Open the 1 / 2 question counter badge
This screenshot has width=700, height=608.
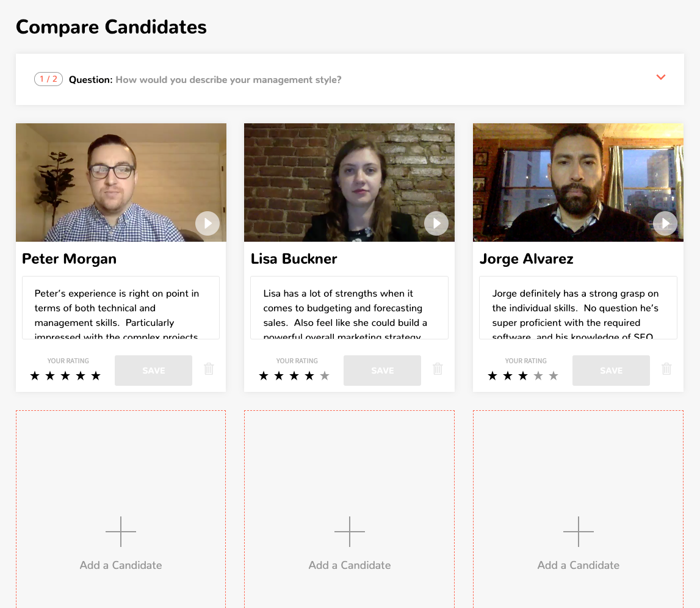48,79
